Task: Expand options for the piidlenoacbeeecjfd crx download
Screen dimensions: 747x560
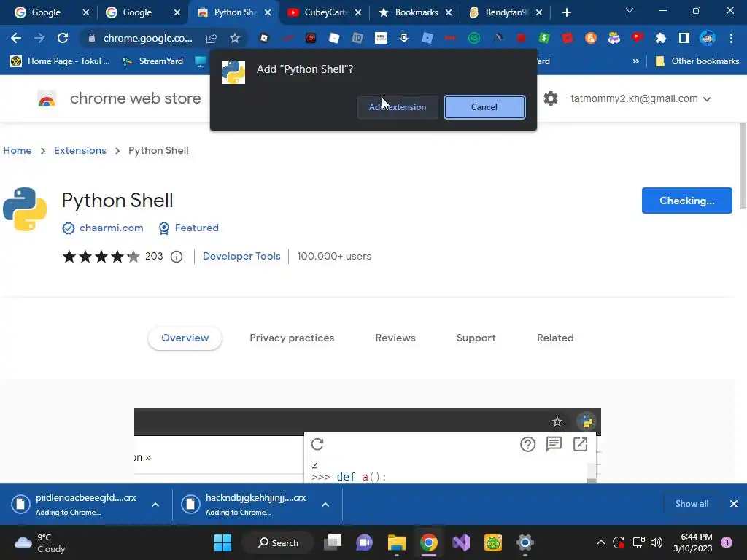Action: 155,505
